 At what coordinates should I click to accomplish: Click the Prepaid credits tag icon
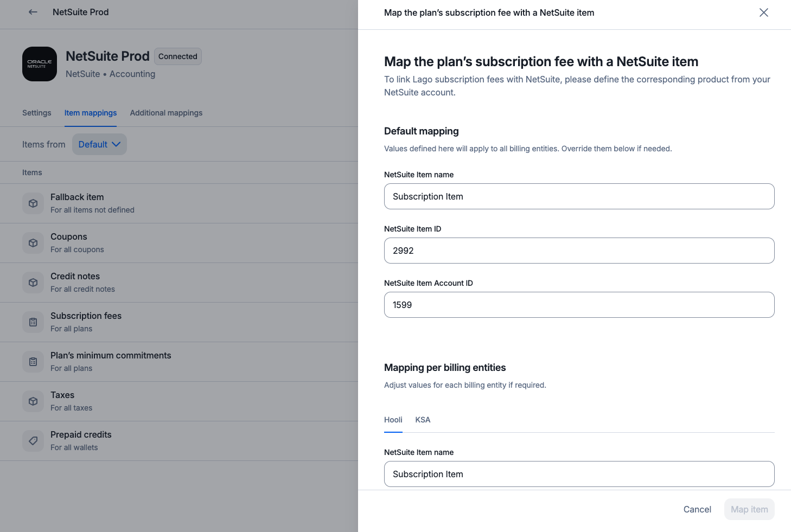coord(33,441)
